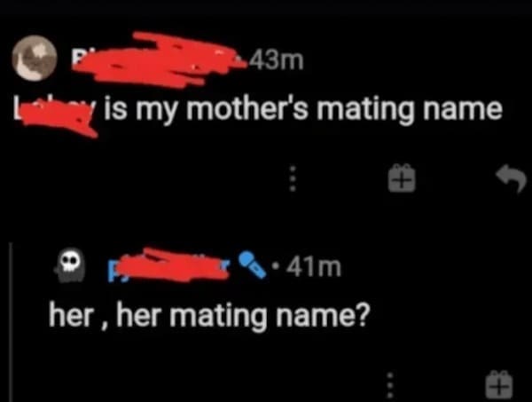Open three-dot overflow menu on first comment
This screenshot has height=402, width=532.
coord(293,178)
